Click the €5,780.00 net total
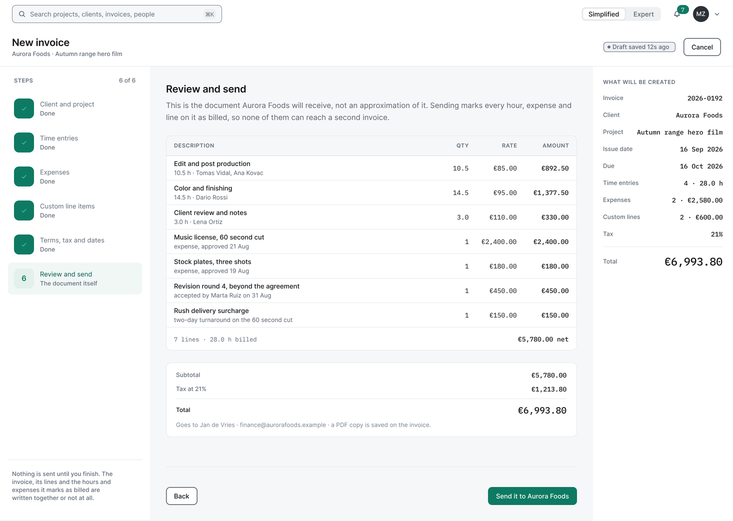Image resolution: width=733 pixels, height=521 pixels. tap(543, 340)
